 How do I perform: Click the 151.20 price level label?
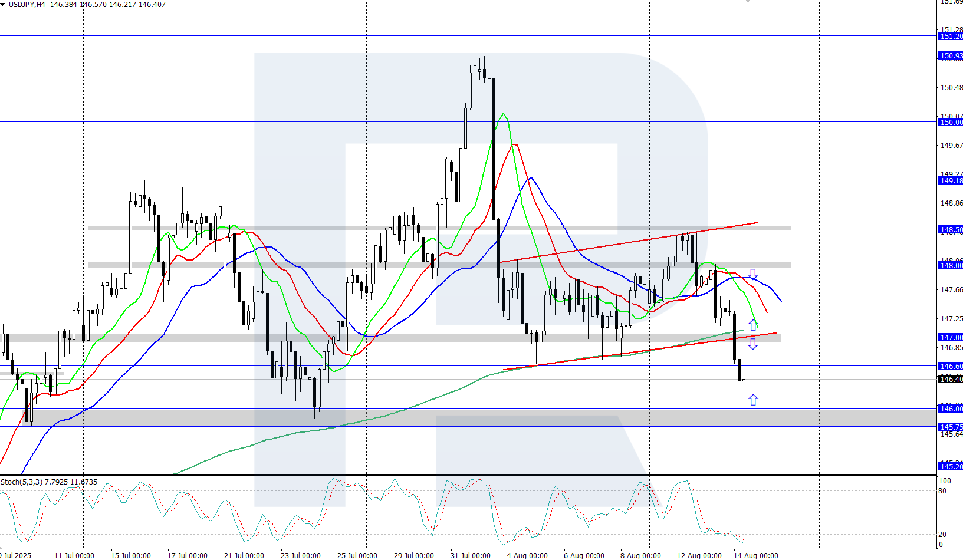950,37
